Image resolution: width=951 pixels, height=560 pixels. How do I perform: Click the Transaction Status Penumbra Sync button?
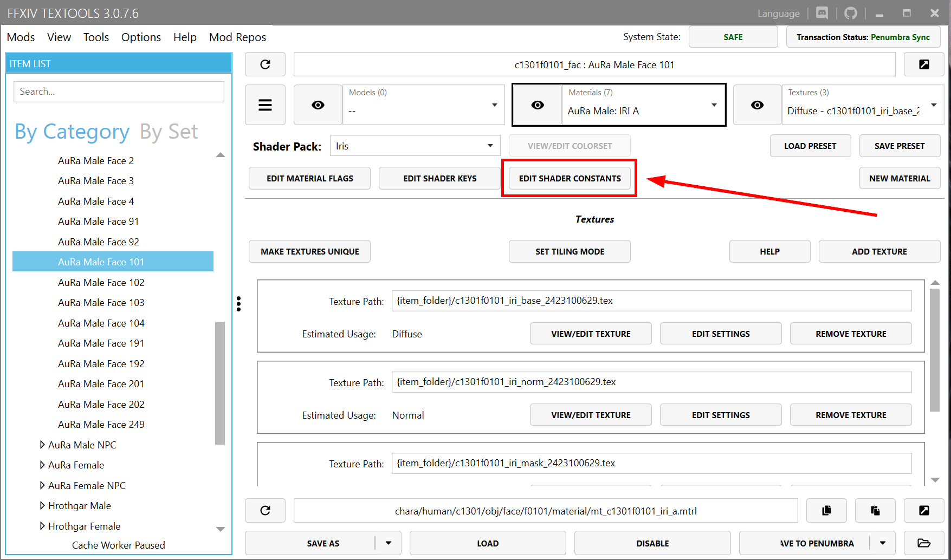[x=863, y=37]
